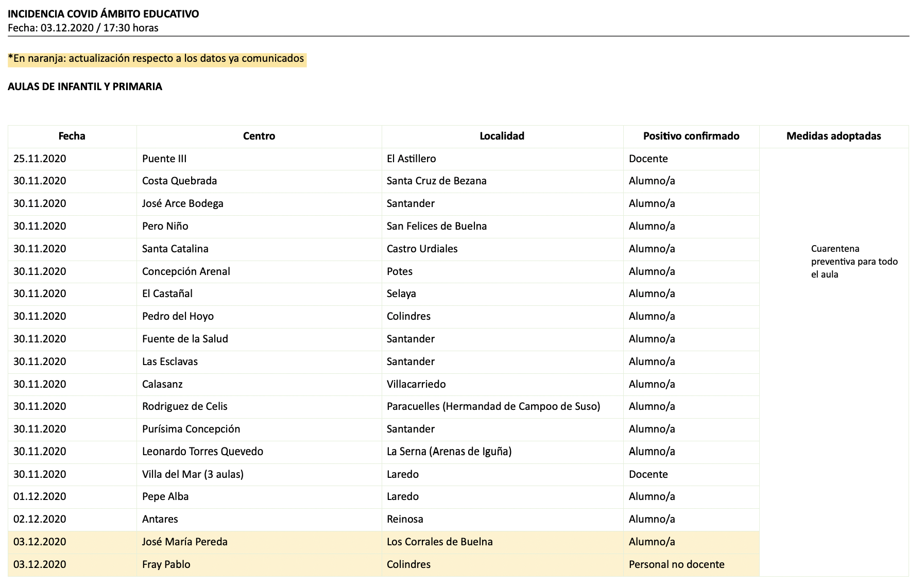Click the Paracuelles (Hermandad de Campoo de Suso) cell

tap(493, 406)
